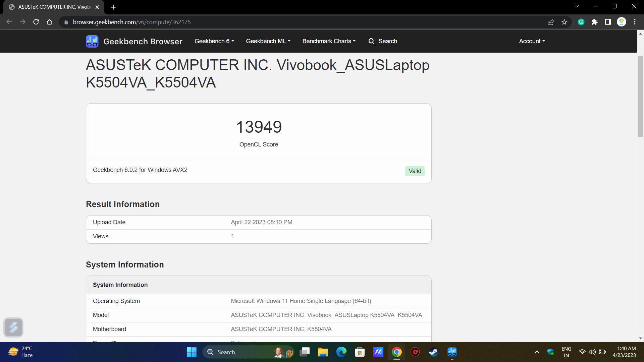This screenshot has height=362, width=644.
Task: Open File Explorer from the taskbar
Action: click(x=323, y=352)
